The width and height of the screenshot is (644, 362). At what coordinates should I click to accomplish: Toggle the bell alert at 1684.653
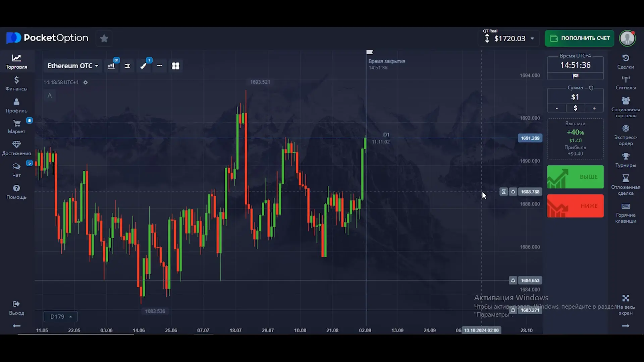513,281
